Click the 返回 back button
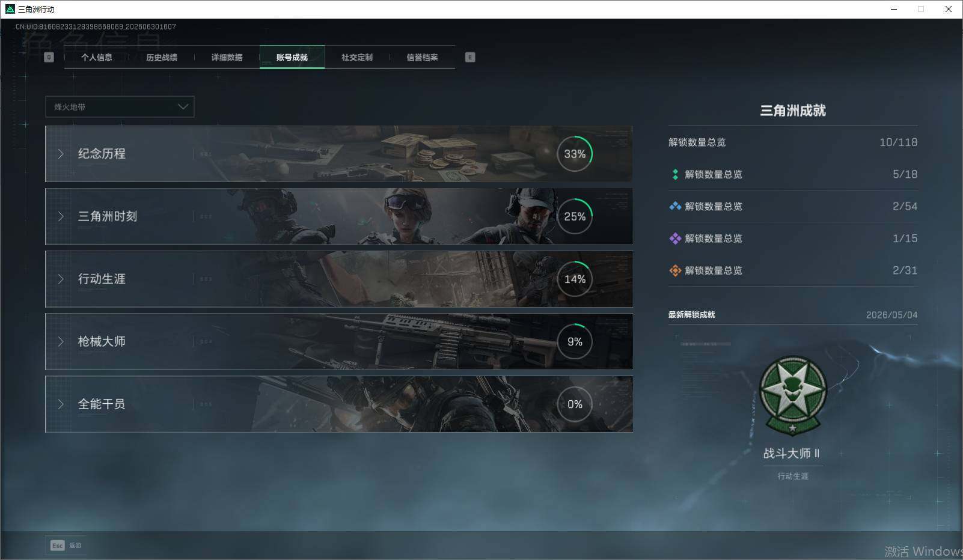The height and width of the screenshot is (560, 963). pyautogui.click(x=66, y=546)
